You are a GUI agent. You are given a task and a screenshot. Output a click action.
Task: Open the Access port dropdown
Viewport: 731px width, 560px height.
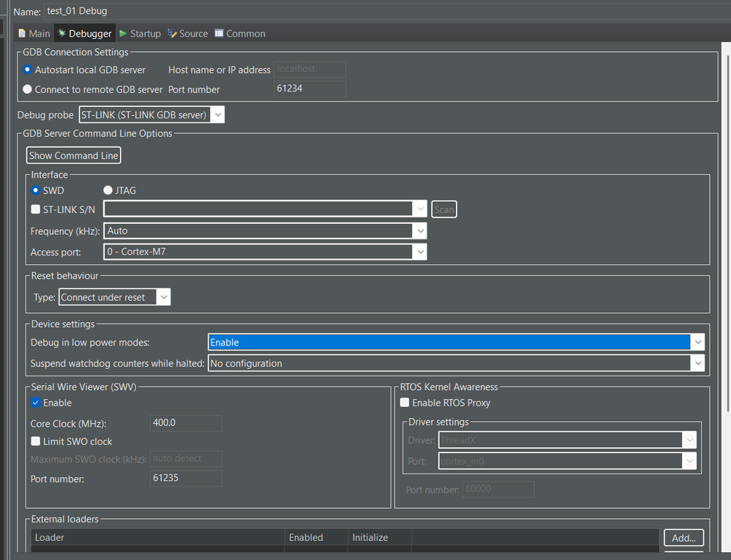coord(265,252)
